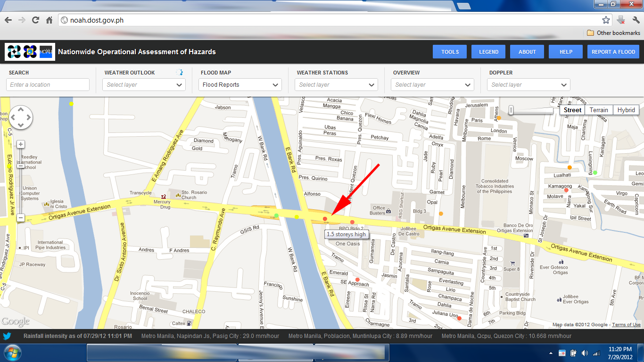Screen dimensions: 644x362
Task: Switch to Hybrid map view
Action: pyautogui.click(x=626, y=110)
